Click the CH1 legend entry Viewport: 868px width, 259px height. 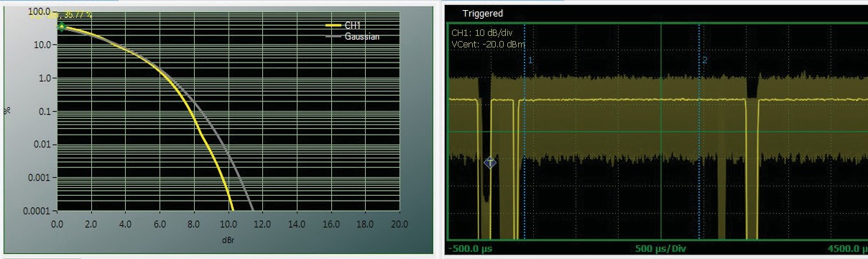352,26
